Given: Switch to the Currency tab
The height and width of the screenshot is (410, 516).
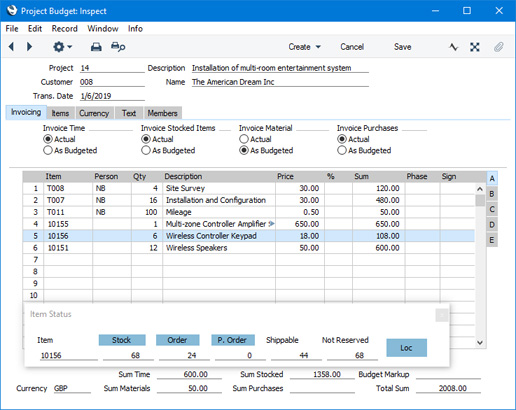Looking at the screenshot, I should 94,113.
